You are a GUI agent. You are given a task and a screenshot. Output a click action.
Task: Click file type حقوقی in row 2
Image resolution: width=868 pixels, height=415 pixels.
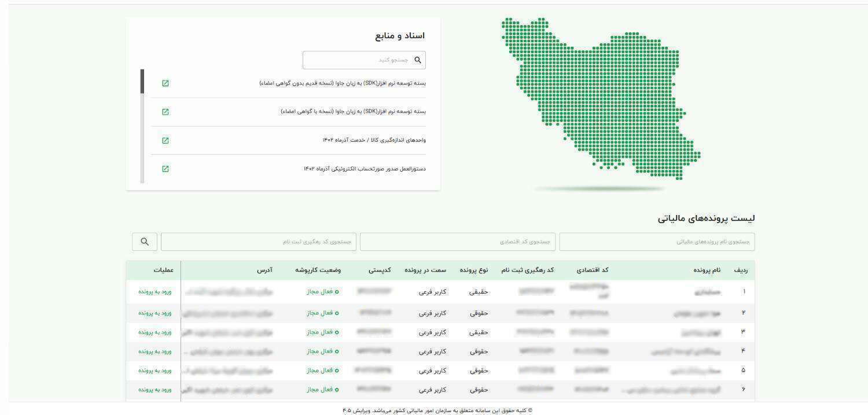click(479, 313)
